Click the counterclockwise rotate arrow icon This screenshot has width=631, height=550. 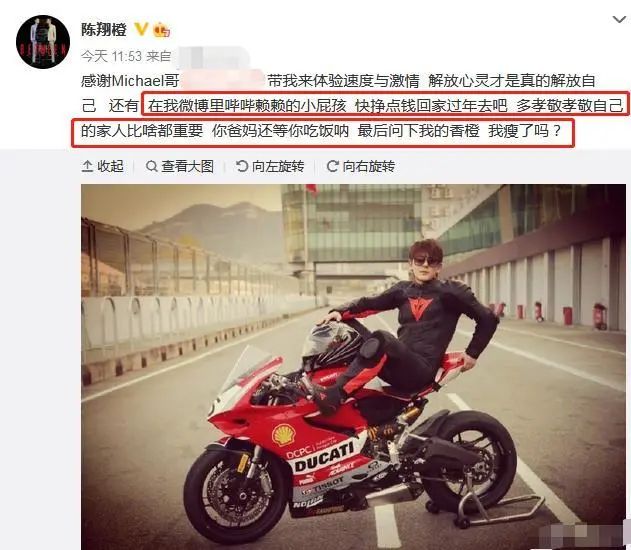tap(242, 166)
